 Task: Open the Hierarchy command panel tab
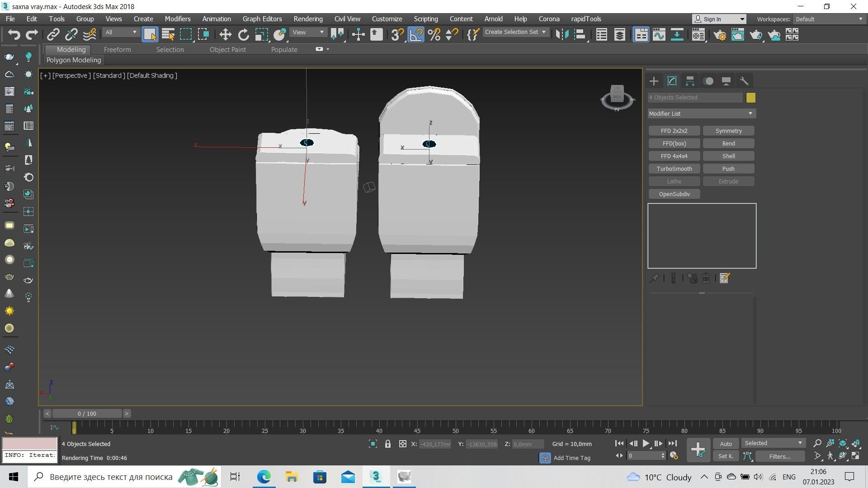coord(690,81)
